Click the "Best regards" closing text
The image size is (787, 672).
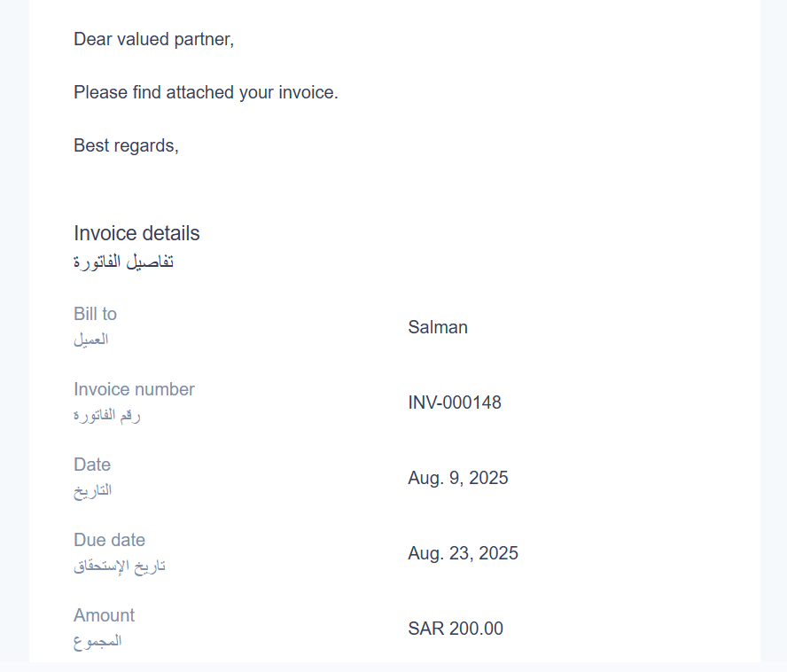(x=126, y=145)
